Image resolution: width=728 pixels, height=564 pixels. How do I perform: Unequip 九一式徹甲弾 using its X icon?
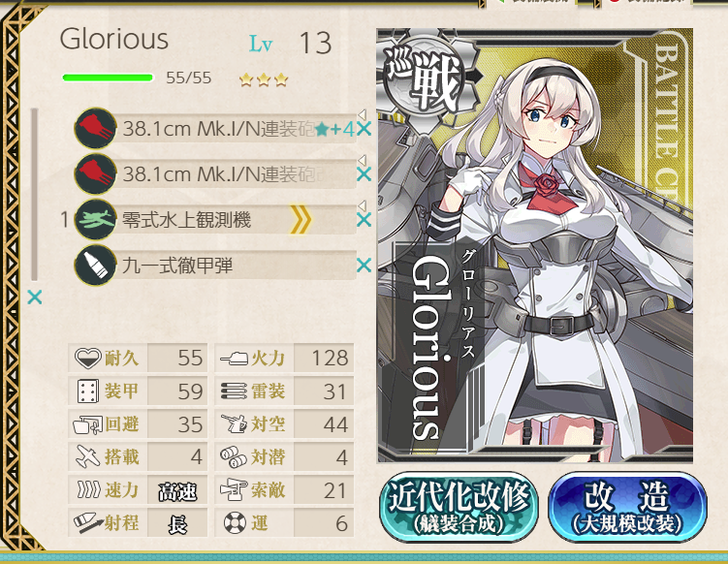(x=364, y=266)
